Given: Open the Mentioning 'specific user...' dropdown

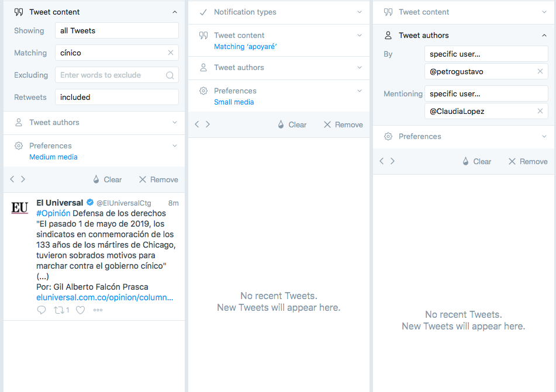Looking at the screenshot, I should tap(486, 94).
